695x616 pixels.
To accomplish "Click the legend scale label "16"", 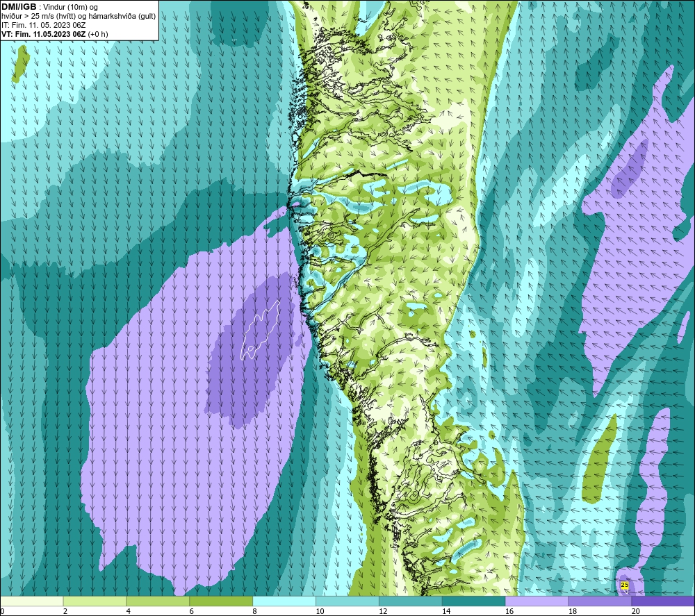I will coord(509,611).
